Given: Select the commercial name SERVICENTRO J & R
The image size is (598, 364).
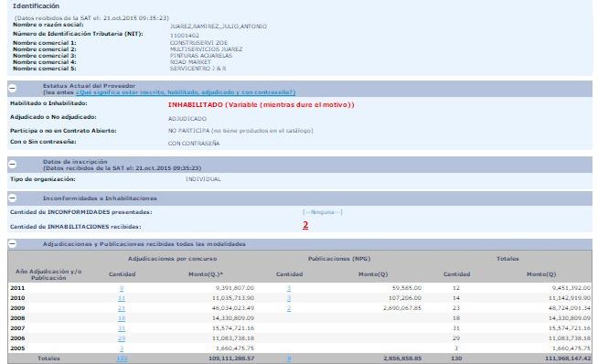Looking at the screenshot, I should pos(198,69).
